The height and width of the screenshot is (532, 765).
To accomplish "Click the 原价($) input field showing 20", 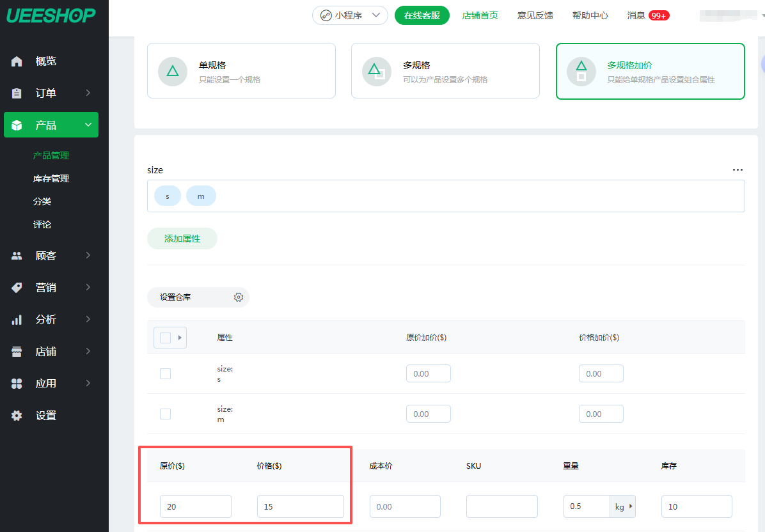I will (195, 506).
